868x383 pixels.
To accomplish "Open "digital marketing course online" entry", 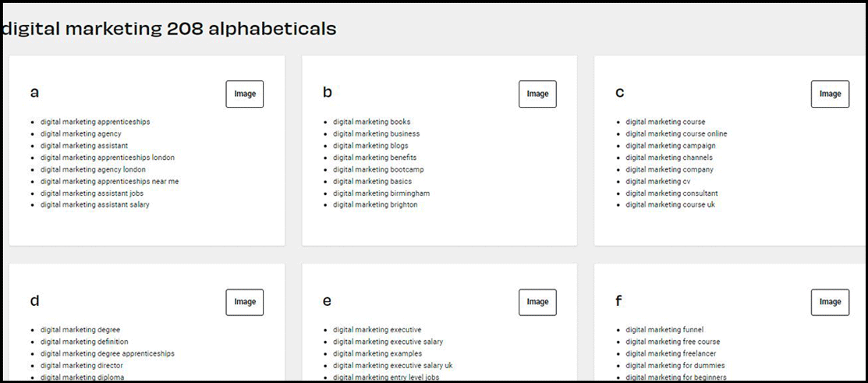I will (x=676, y=134).
